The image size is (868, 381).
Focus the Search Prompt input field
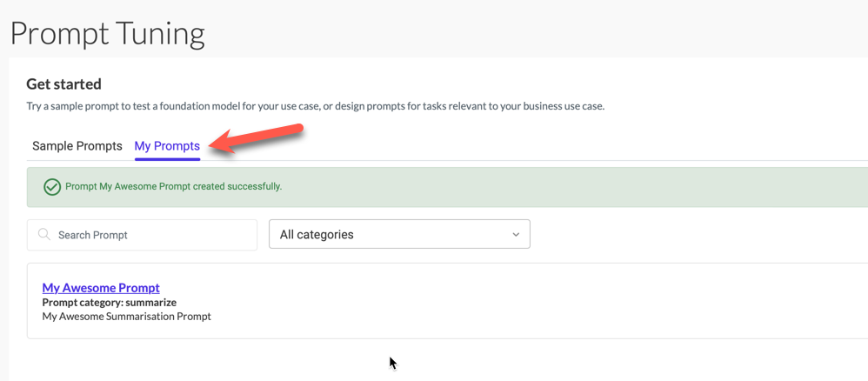click(142, 235)
